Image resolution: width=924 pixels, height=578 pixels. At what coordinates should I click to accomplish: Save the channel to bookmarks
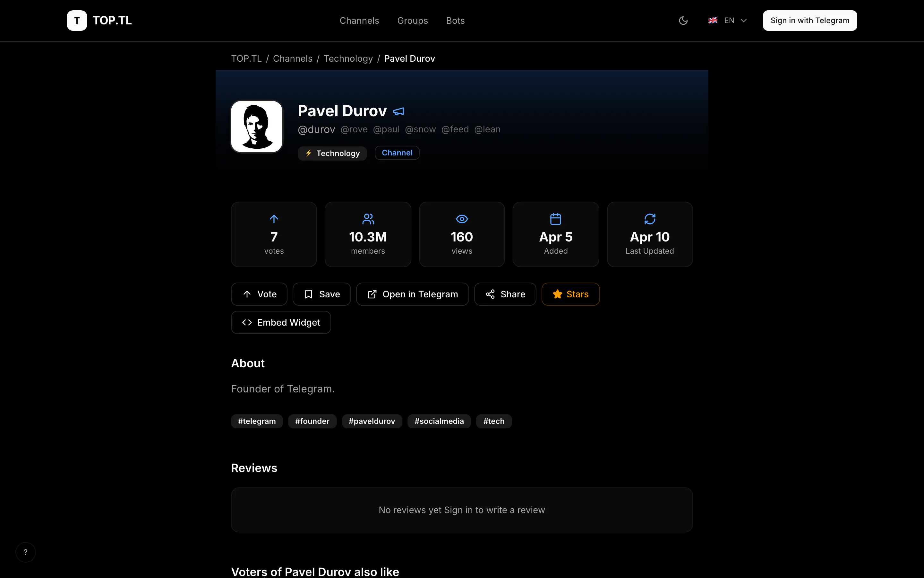[321, 294]
